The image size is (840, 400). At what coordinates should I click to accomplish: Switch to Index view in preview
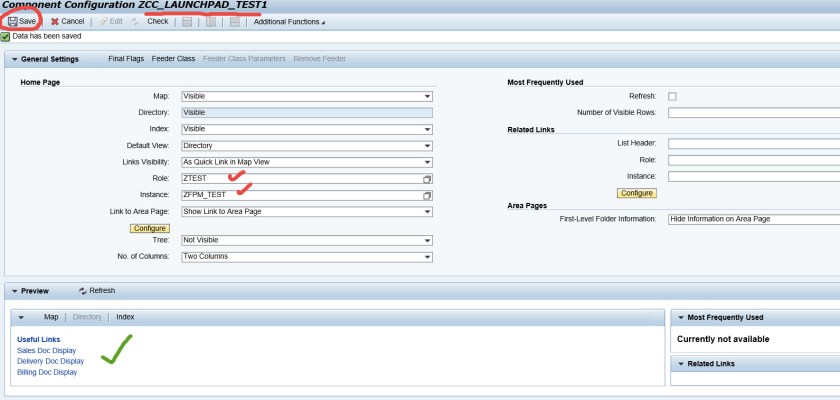125,317
